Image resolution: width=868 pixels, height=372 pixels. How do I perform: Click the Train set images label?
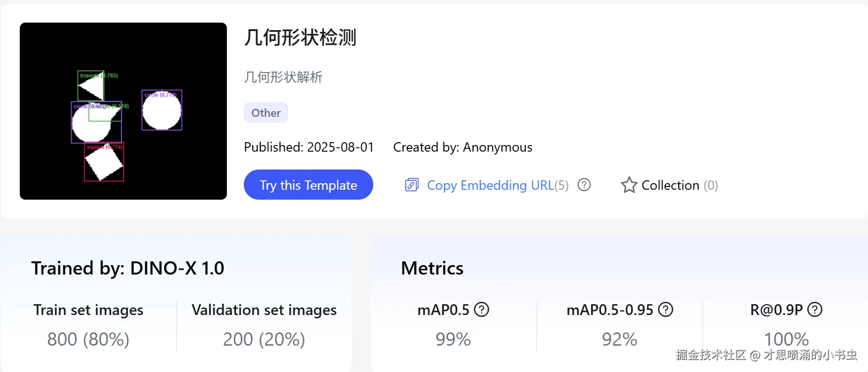click(88, 310)
